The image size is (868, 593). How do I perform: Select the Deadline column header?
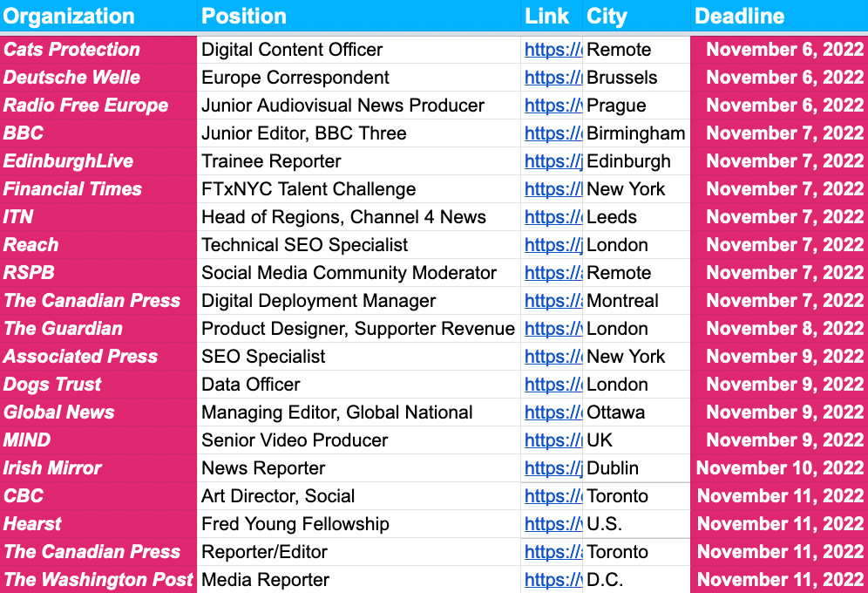click(x=779, y=16)
